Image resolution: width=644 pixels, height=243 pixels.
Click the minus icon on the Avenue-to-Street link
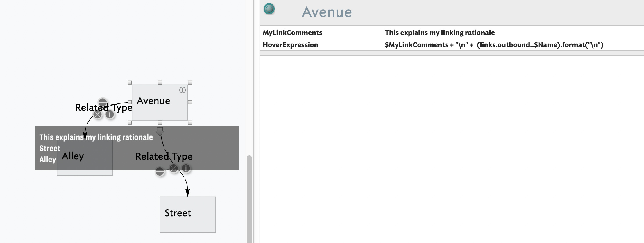pyautogui.click(x=160, y=172)
